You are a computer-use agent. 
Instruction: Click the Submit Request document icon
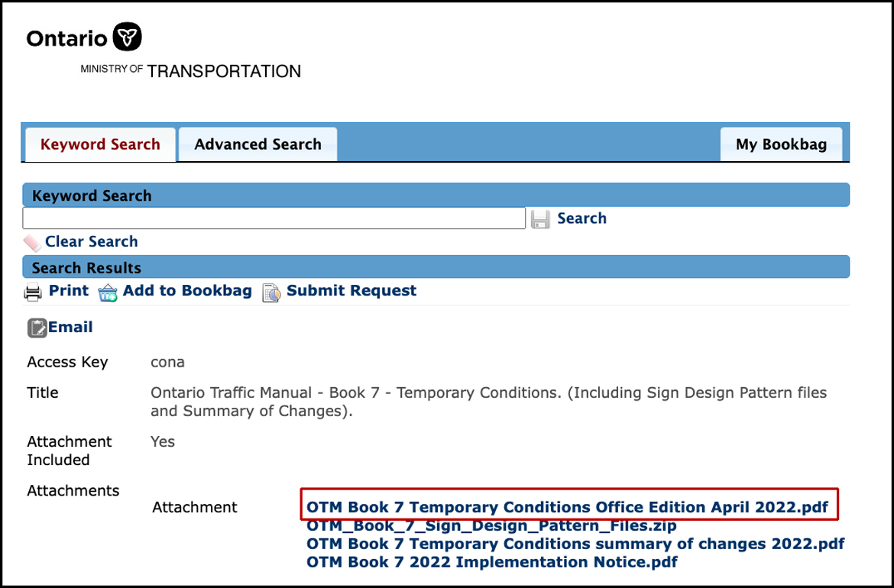[x=271, y=292]
